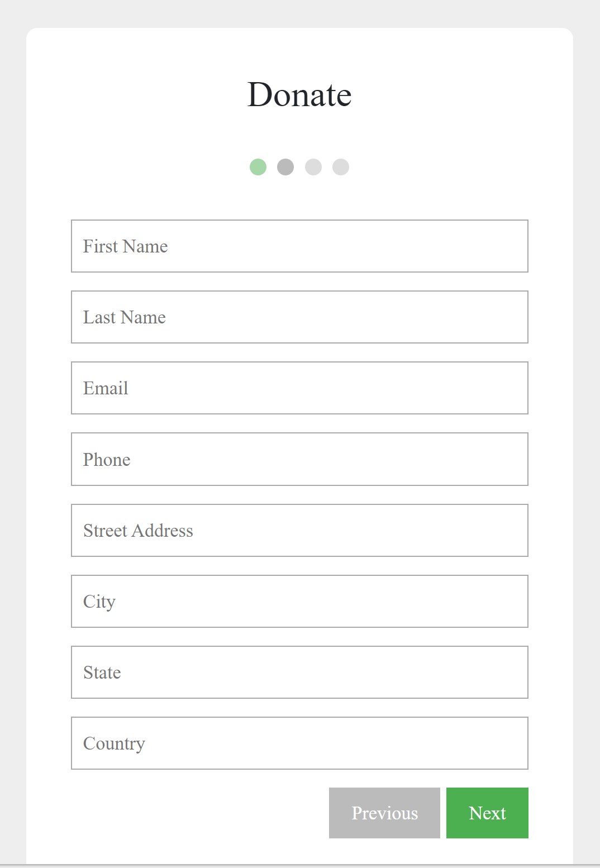Select the State input box
Screen dimensions: 600x868
pyautogui.click(x=299, y=672)
